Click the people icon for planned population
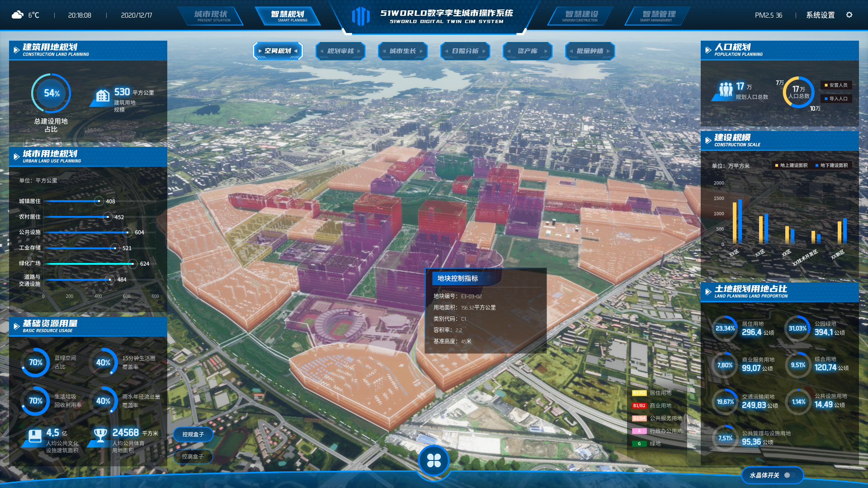 pos(726,89)
